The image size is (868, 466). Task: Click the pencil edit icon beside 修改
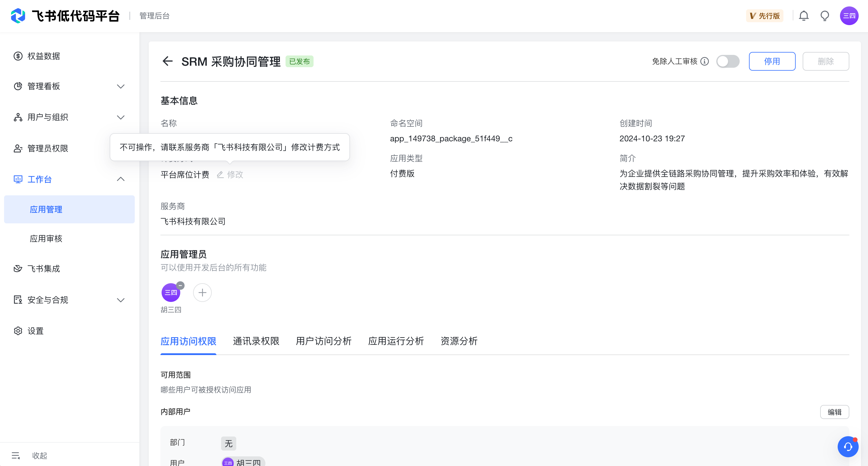[220, 174]
